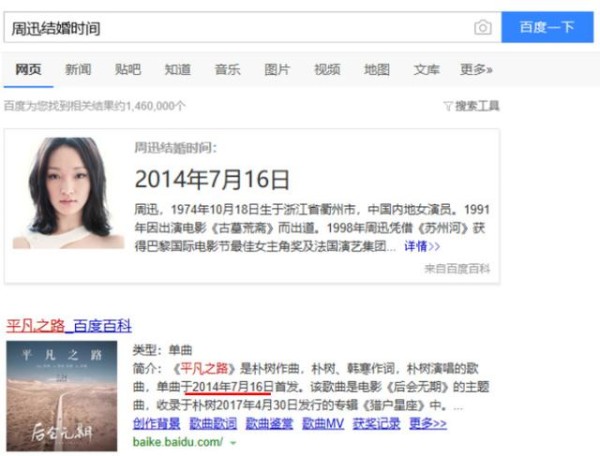Select the 视频 tab
Screen dimensions: 600x456
pos(327,70)
